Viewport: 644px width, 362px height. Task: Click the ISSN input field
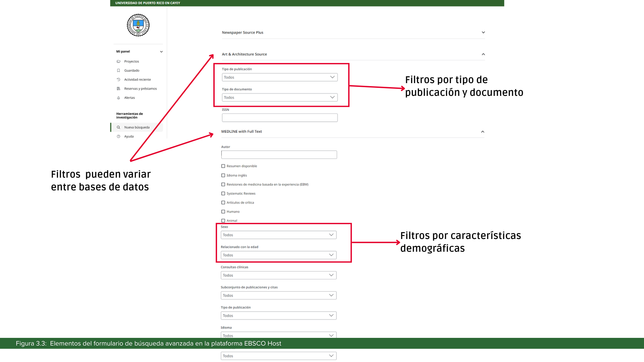(x=279, y=118)
